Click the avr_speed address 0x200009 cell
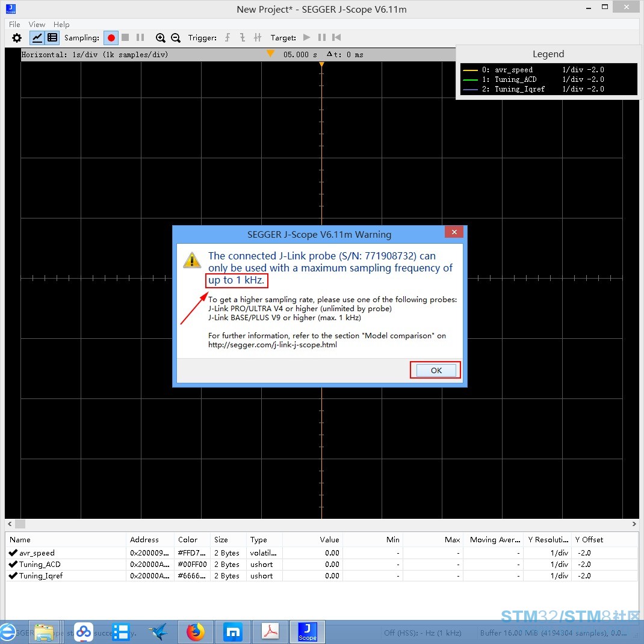Image resolution: width=644 pixels, height=644 pixels. [x=150, y=553]
